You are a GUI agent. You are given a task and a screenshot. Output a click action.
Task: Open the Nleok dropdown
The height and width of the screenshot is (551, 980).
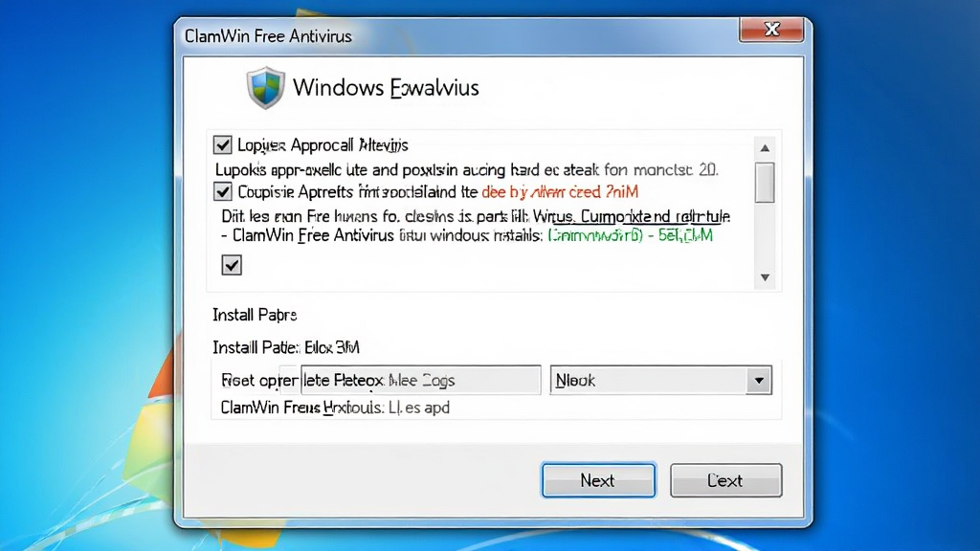[660, 380]
